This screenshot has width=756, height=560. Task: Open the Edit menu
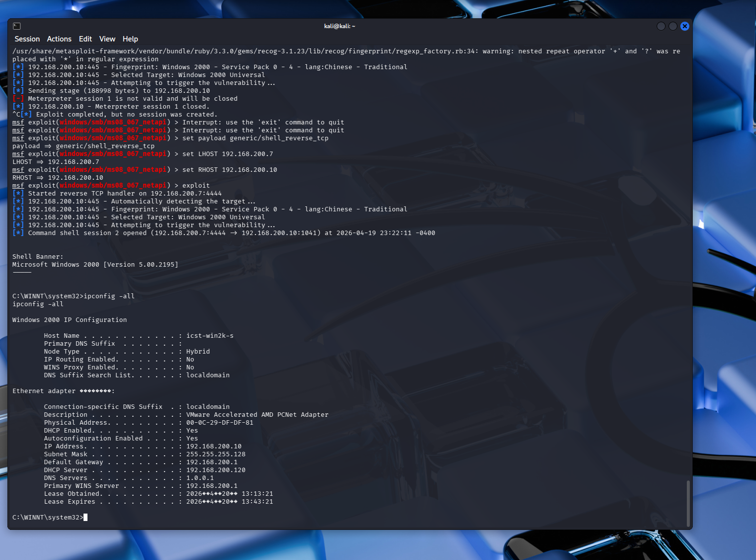[x=85, y=39]
